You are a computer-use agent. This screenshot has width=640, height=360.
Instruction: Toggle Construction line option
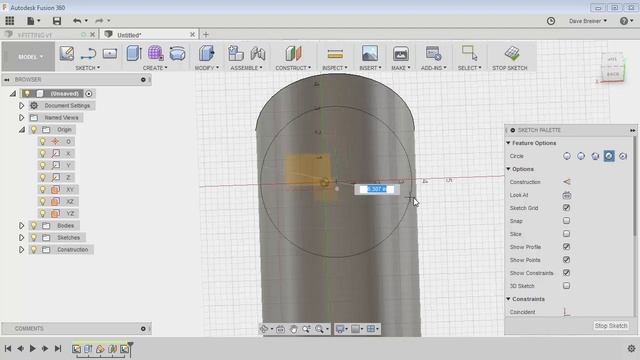tap(567, 182)
